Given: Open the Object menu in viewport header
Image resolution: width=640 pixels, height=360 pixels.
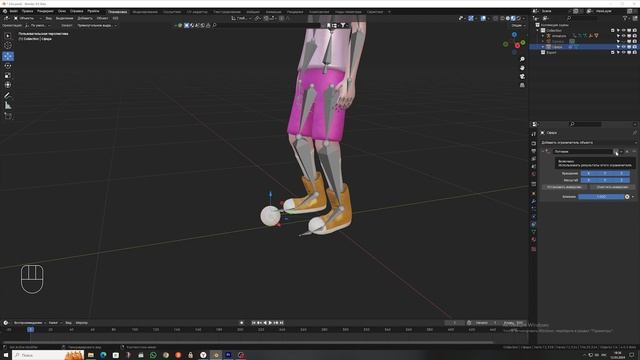Looking at the screenshot, I should (x=102, y=18).
